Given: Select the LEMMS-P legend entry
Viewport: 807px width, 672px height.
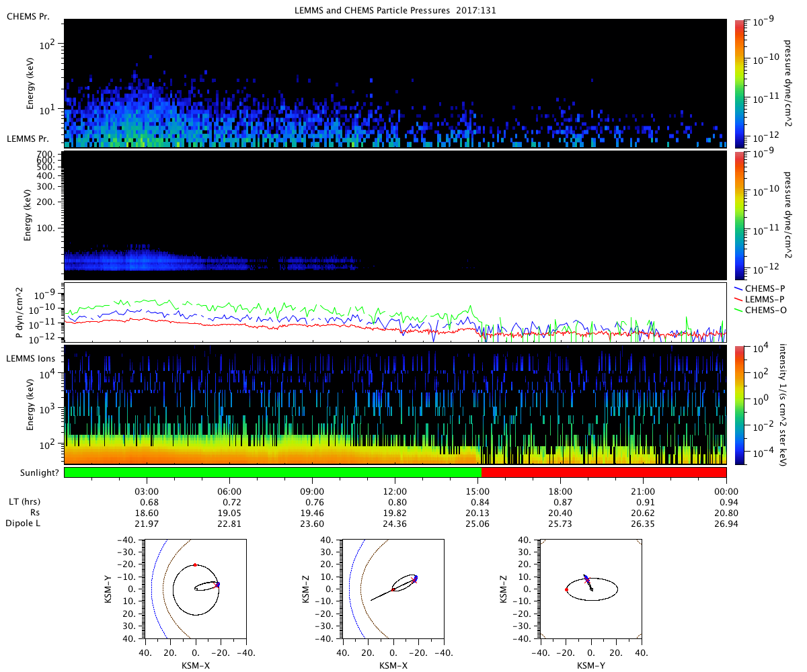Looking at the screenshot, I should point(763,300).
